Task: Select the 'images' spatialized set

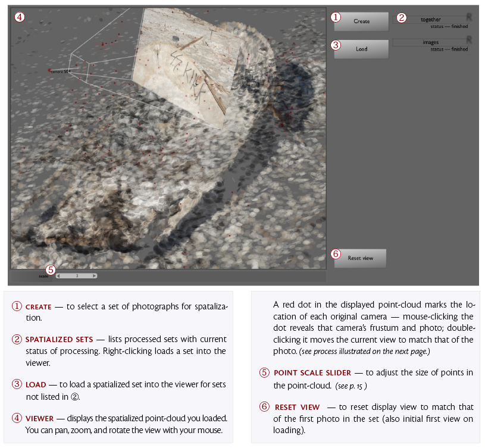Action: tap(431, 42)
